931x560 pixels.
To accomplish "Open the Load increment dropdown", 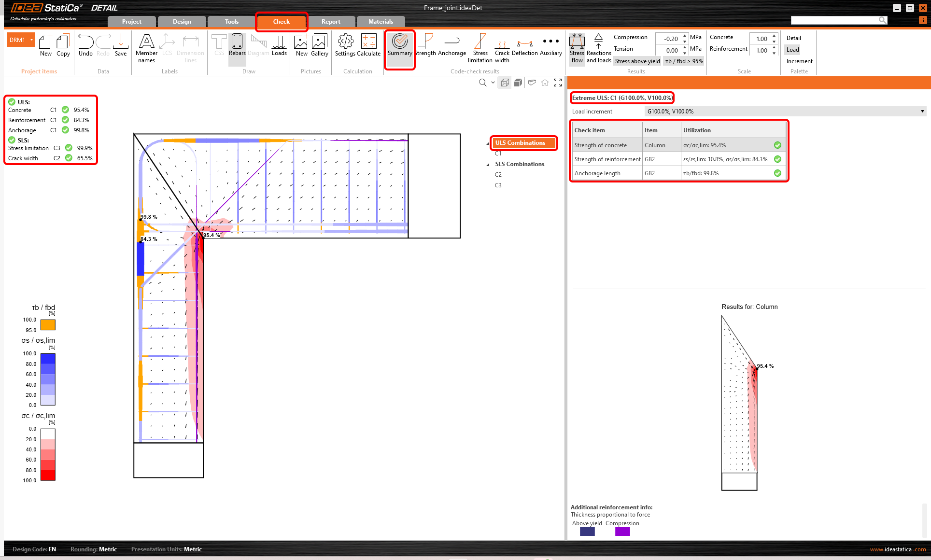I will pos(922,111).
